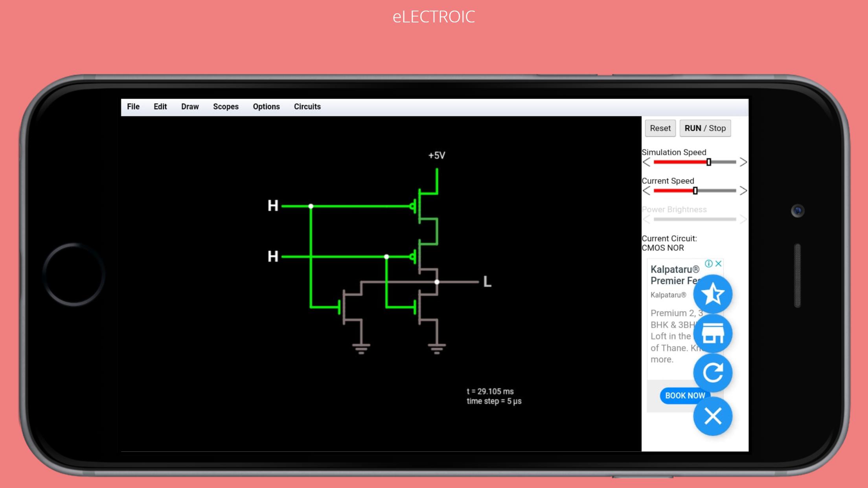Open the Draw menu
This screenshot has width=868, height=488.
click(x=189, y=106)
